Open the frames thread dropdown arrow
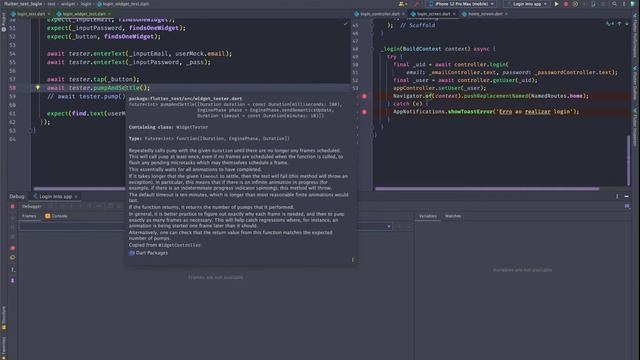 click(389, 227)
